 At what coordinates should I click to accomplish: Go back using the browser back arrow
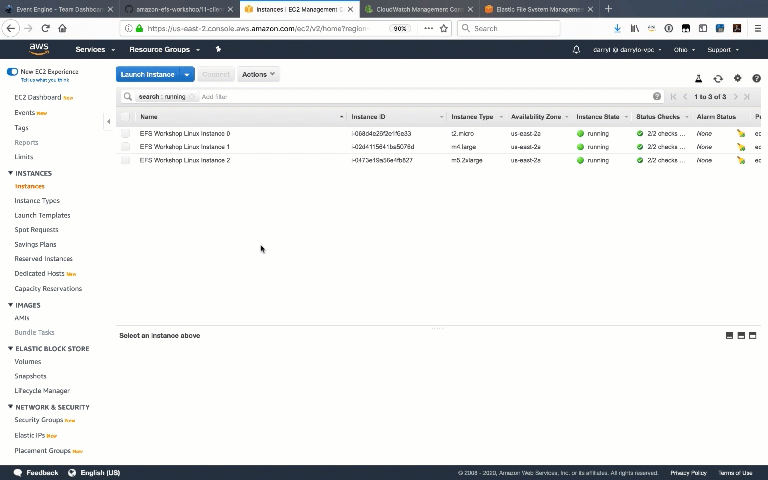[11, 28]
